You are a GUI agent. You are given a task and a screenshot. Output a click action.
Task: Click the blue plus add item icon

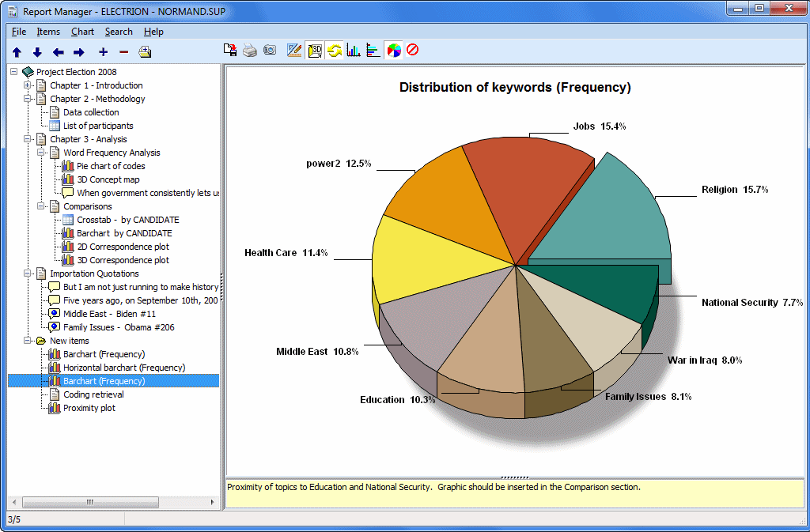[x=103, y=52]
